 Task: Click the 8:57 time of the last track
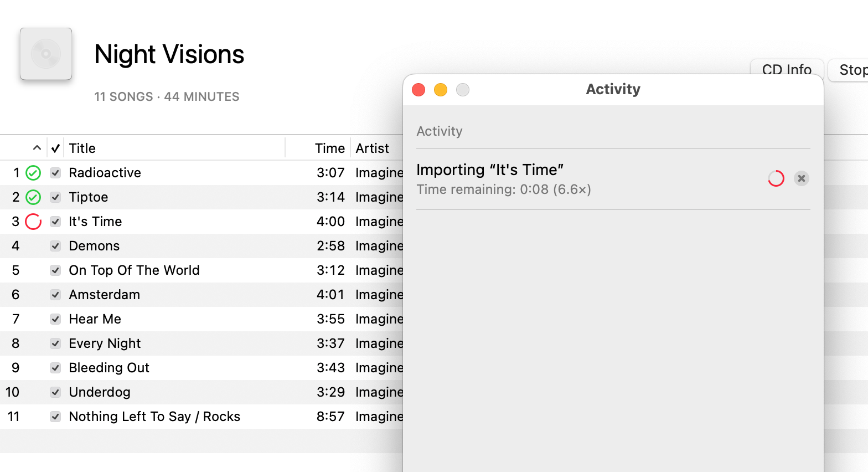point(330,417)
